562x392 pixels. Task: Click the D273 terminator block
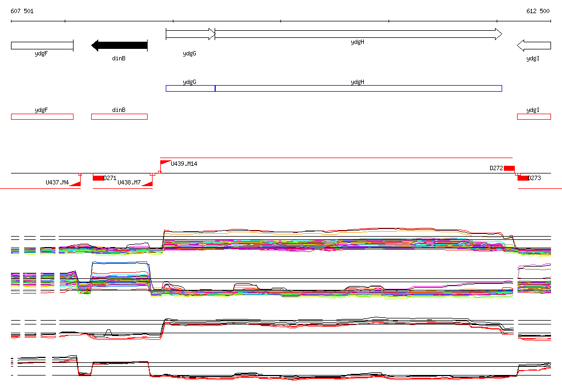(x=523, y=178)
